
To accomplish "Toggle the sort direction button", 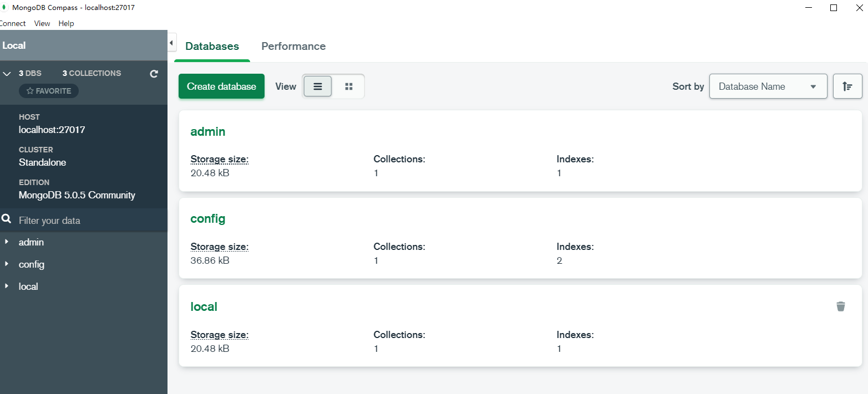I will pos(847,86).
